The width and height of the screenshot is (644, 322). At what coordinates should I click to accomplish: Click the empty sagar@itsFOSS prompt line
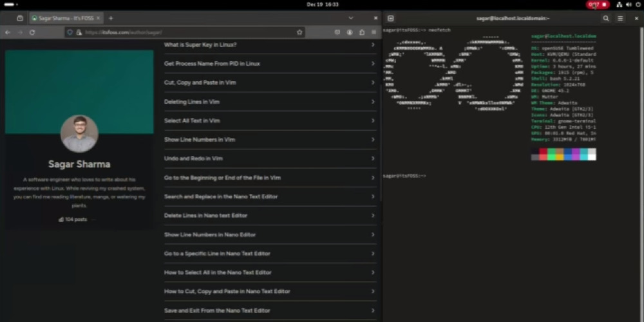coord(404,176)
